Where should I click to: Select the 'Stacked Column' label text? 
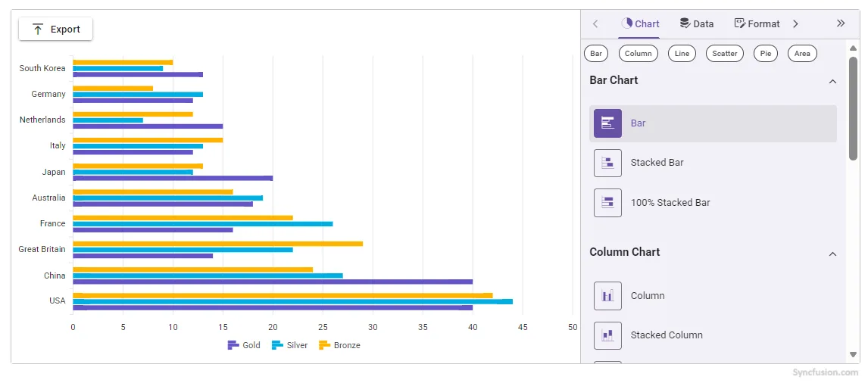click(x=667, y=335)
